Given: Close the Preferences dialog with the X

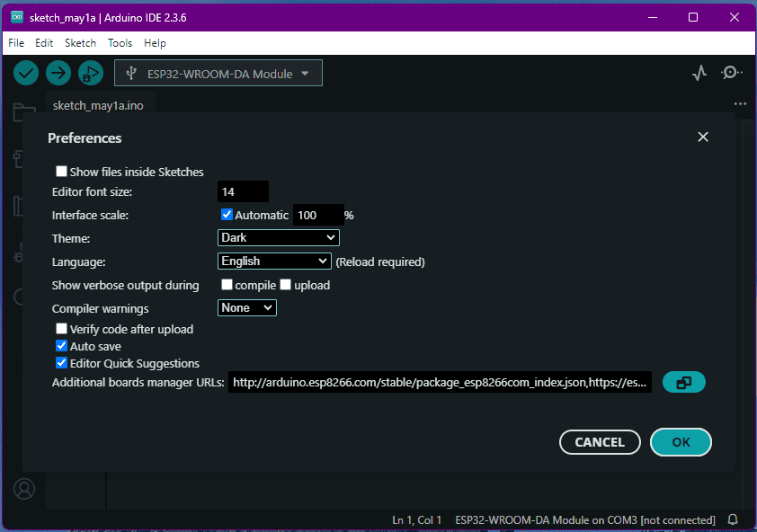Looking at the screenshot, I should 703,137.
